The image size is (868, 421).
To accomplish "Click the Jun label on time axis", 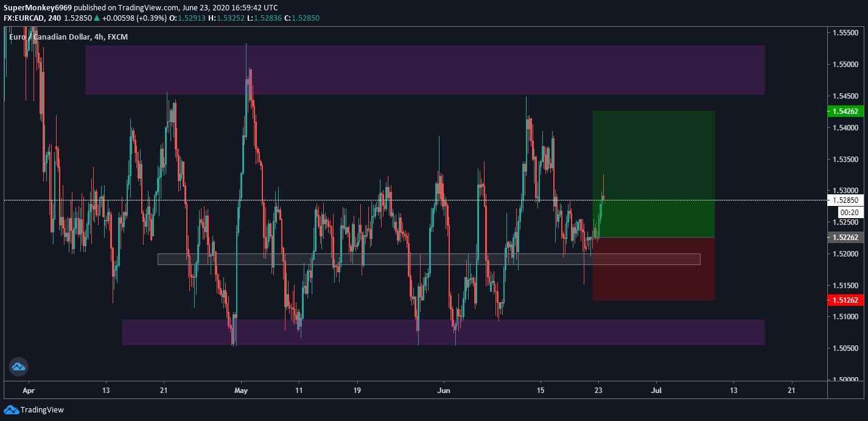I will pos(444,390).
